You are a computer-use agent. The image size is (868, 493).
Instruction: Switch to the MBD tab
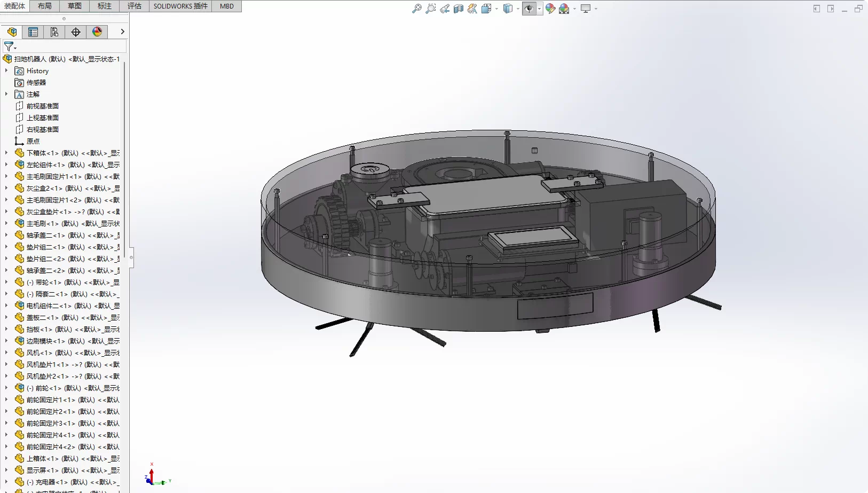[x=227, y=6]
